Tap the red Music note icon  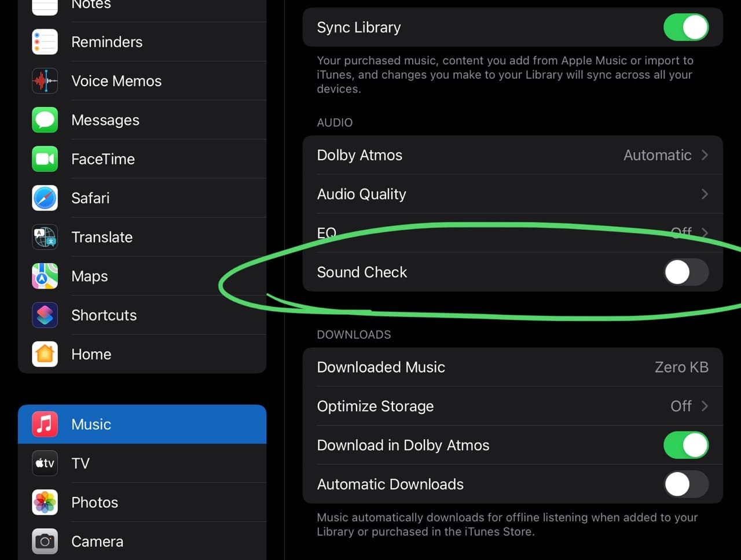tap(45, 424)
